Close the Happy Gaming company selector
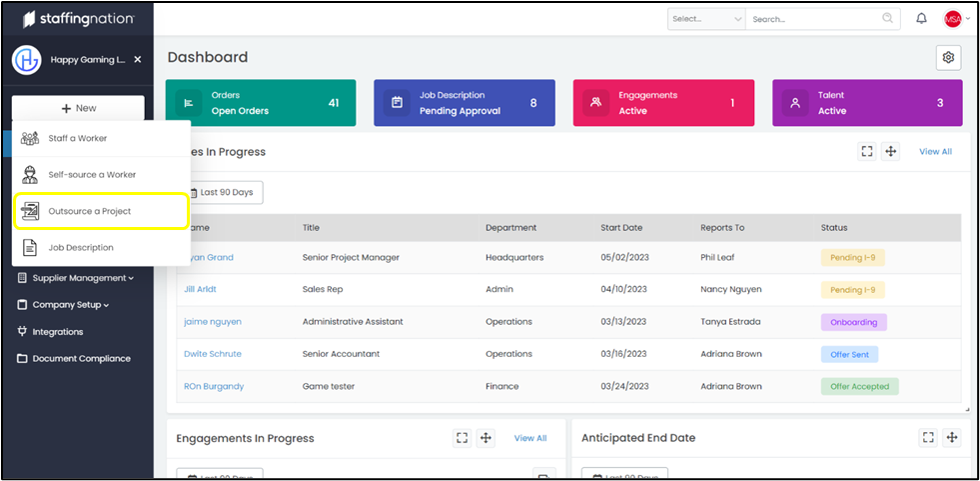The width and height of the screenshot is (980, 481). coord(138,59)
